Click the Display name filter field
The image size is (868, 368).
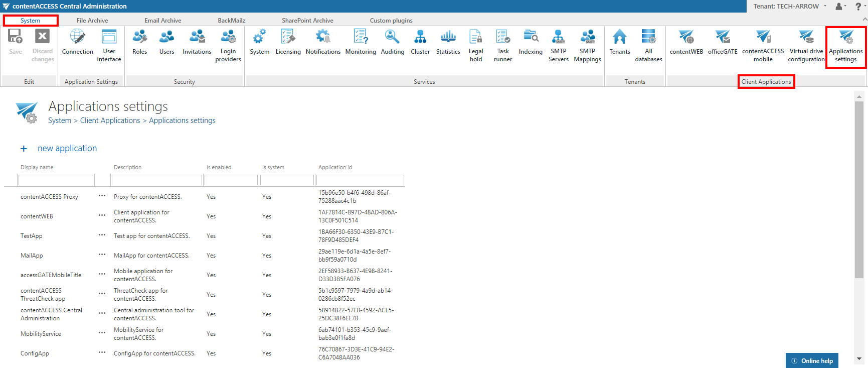point(56,180)
